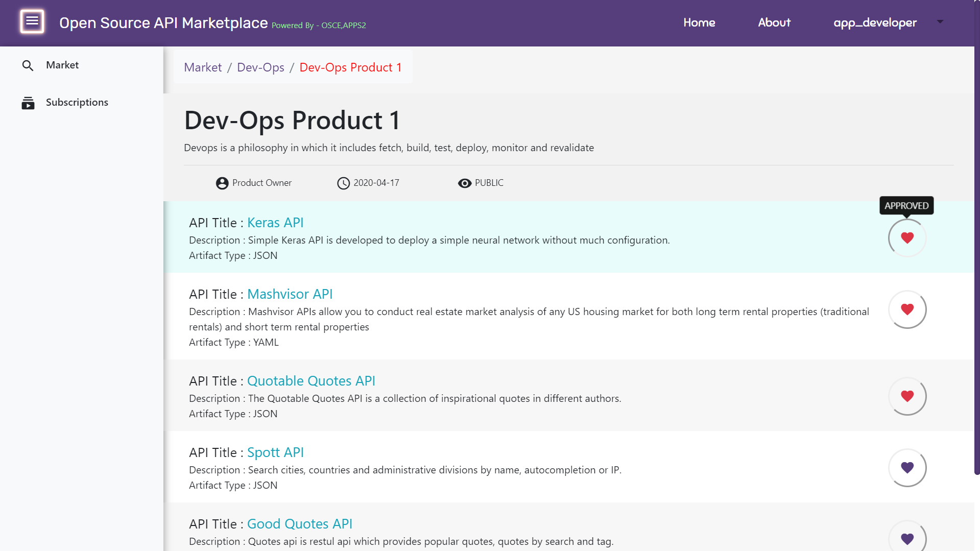Click the Product Owner person icon
The height and width of the screenshot is (551, 980).
(x=222, y=183)
